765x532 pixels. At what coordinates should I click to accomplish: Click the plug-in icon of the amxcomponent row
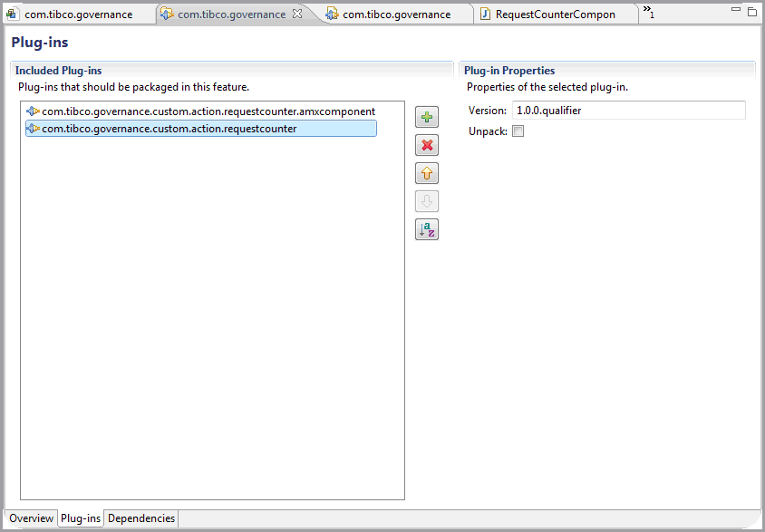(x=34, y=111)
